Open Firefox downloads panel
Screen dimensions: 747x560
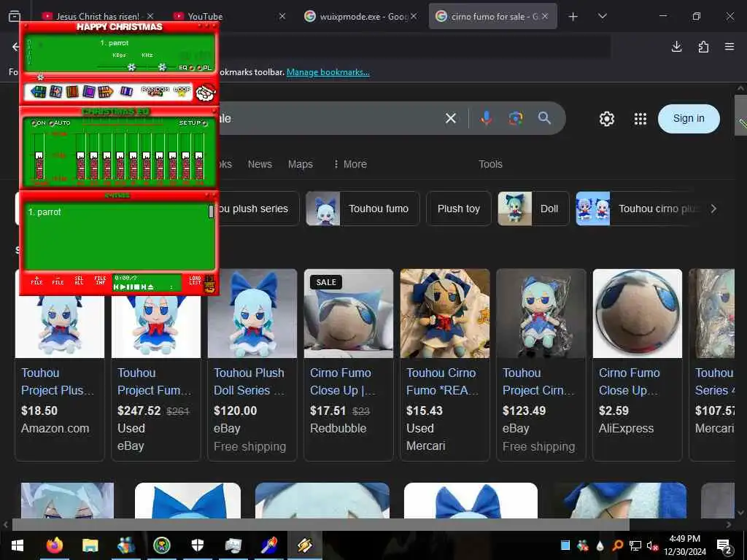point(676,47)
